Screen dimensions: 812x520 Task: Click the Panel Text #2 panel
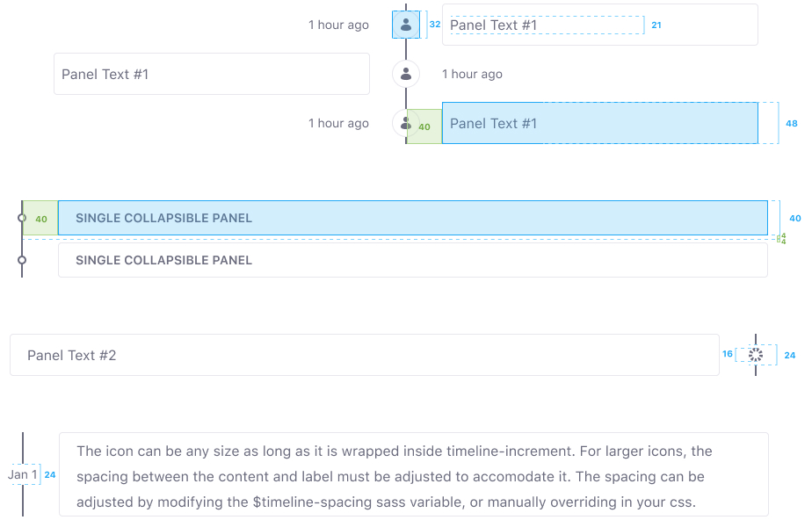click(x=365, y=355)
